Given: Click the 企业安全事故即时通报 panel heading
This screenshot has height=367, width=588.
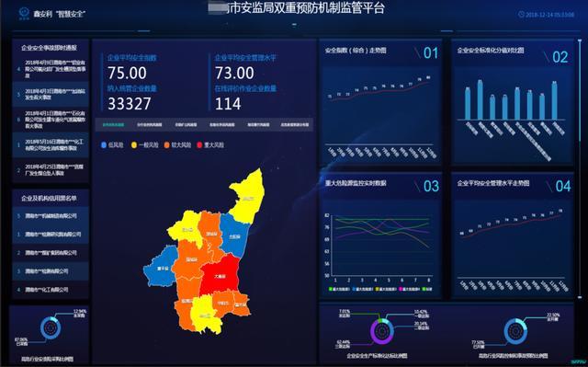Looking at the screenshot, I should point(49,48).
